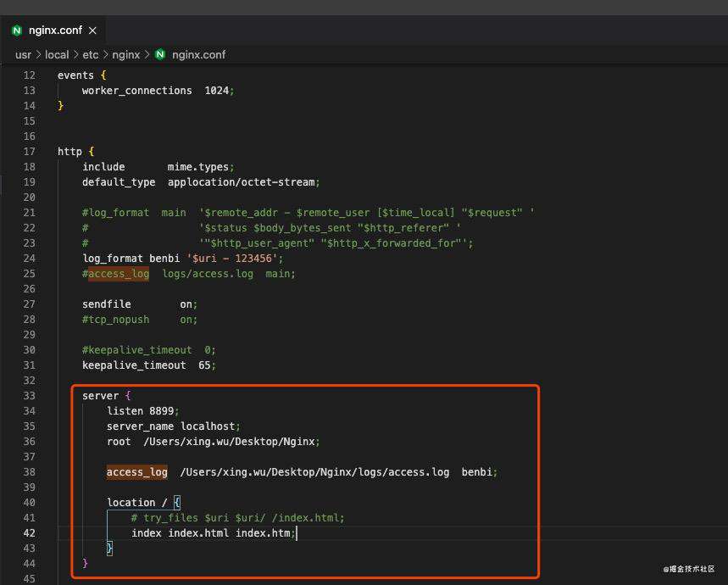
Task: Open the etc breadcrumb segment
Action: [x=91, y=55]
